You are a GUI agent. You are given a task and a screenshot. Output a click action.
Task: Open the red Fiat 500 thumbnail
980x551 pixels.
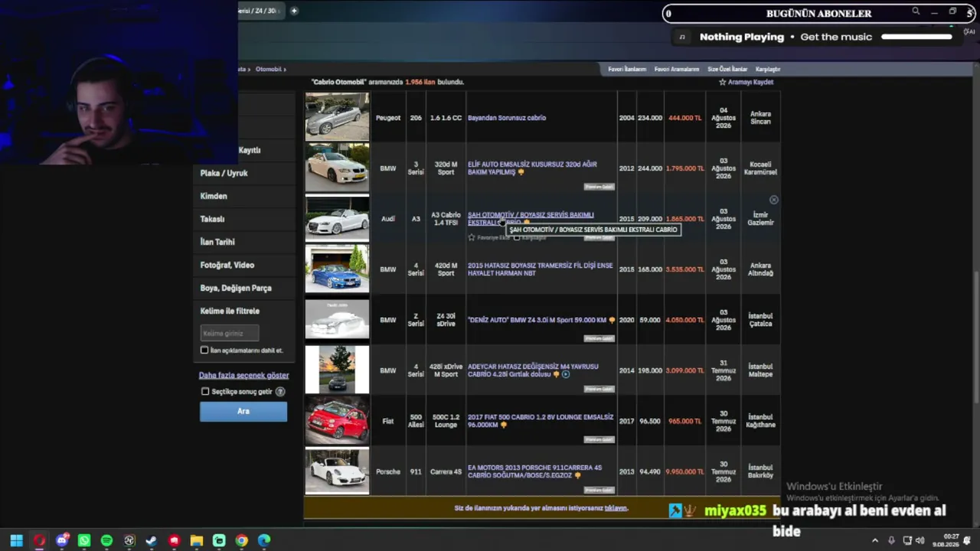coord(337,420)
